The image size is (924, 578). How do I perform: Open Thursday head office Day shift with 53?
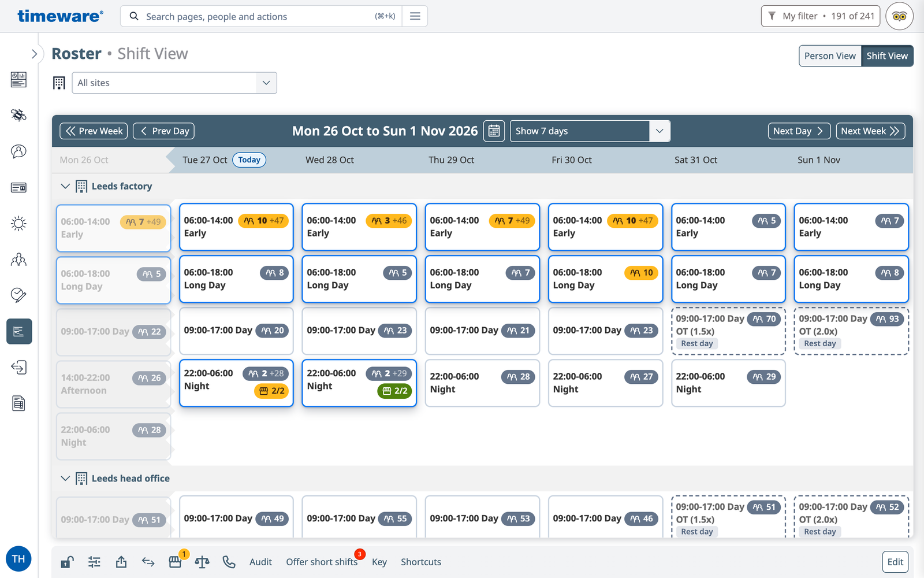(482, 518)
